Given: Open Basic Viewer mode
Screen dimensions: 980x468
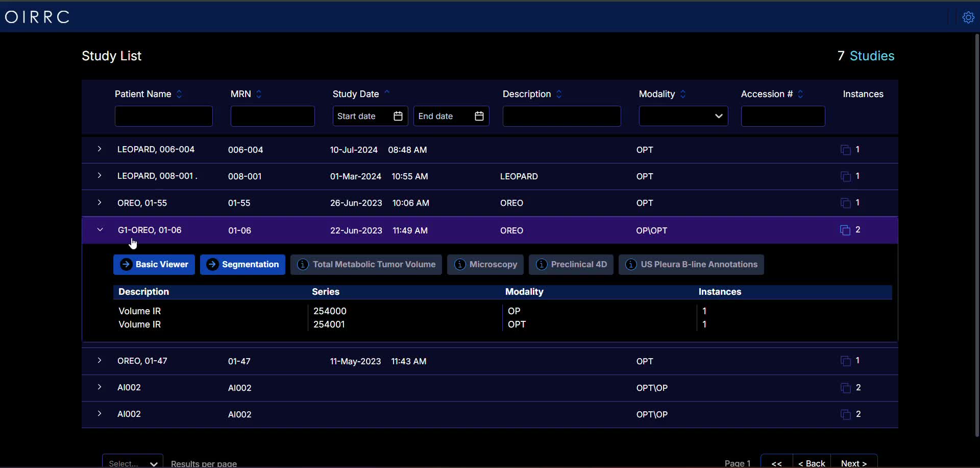Looking at the screenshot, I should [154, 265].
